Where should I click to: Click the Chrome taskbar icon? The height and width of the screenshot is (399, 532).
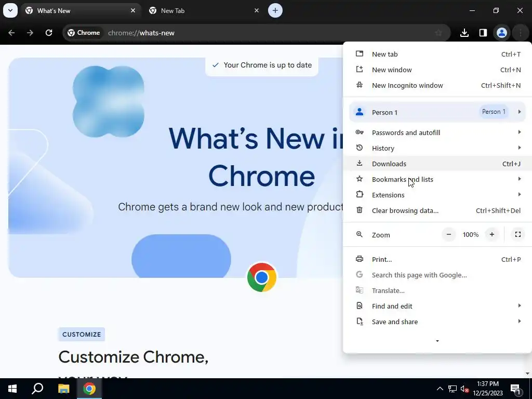click(89, 389)
